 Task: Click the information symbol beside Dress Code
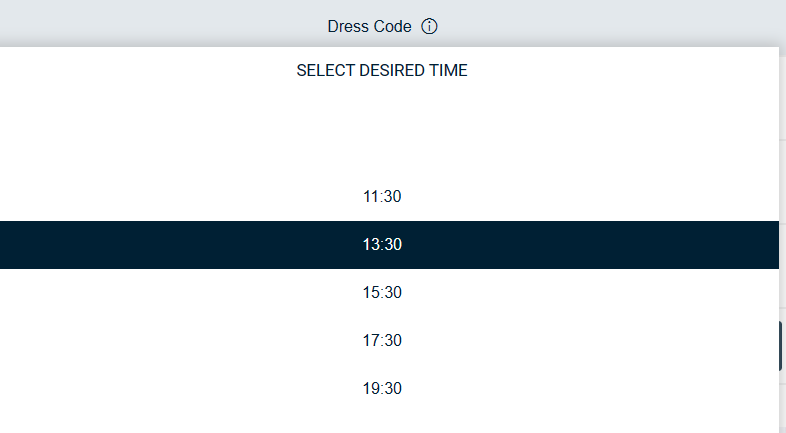[x=429, y=26]
